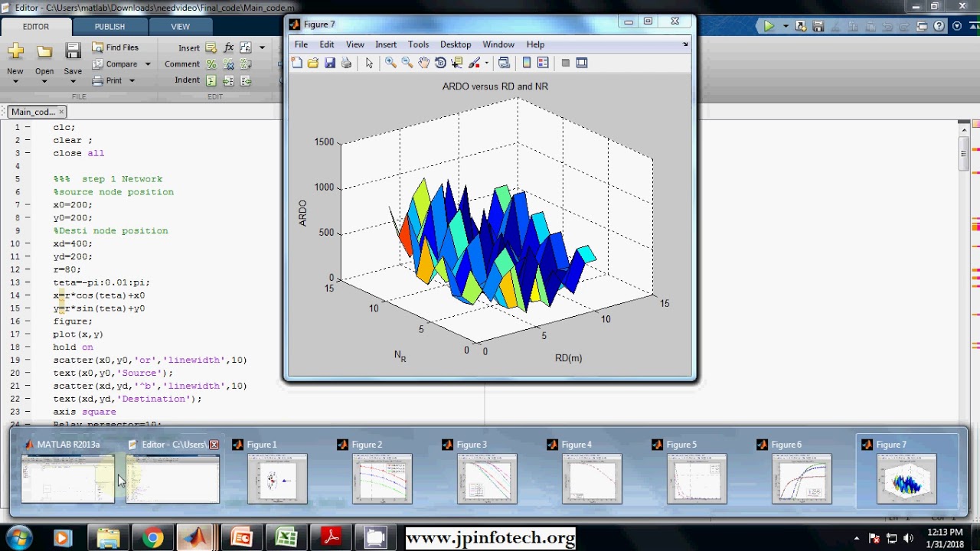This screenshot has height=551, width=980.
Task: Click Open folder icon in Editor ribbon
Action: tap(44, 51)
